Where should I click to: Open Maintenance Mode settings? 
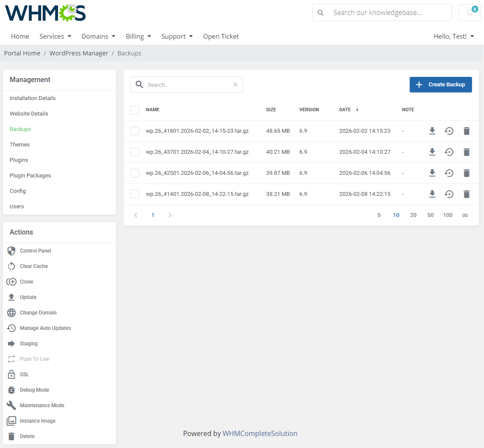(42, 405)
